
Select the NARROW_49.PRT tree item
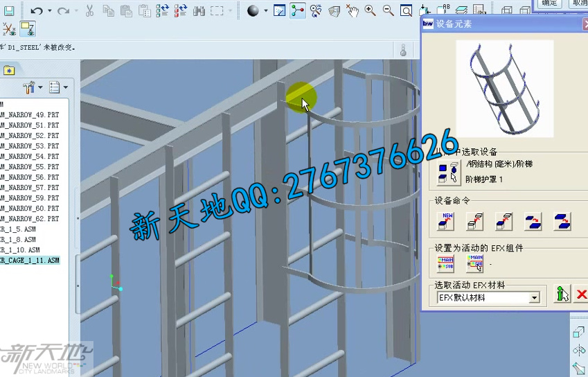pos(30,115)
